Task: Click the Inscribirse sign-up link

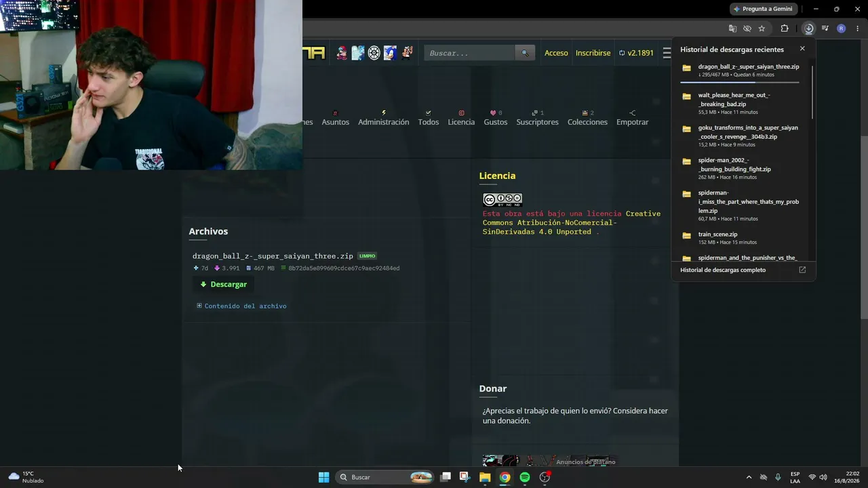Action: point(593,53)
